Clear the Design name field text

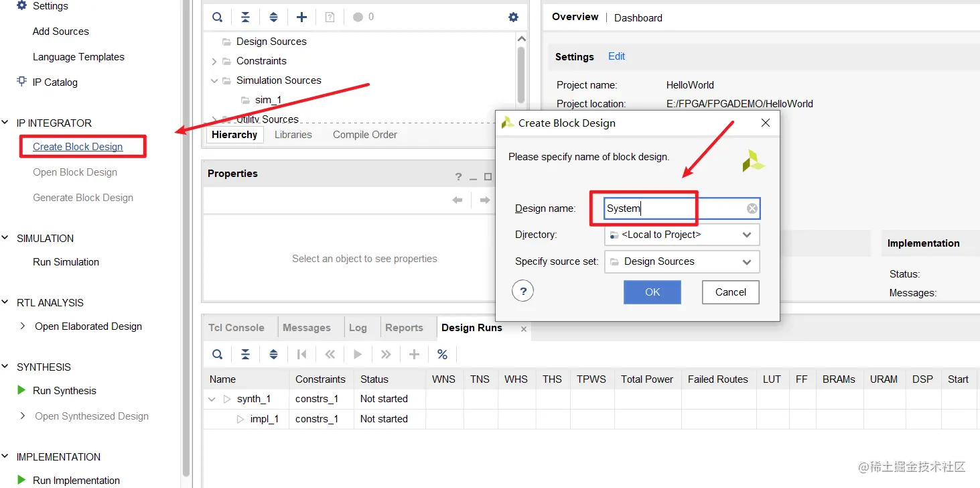coord(752,208)
